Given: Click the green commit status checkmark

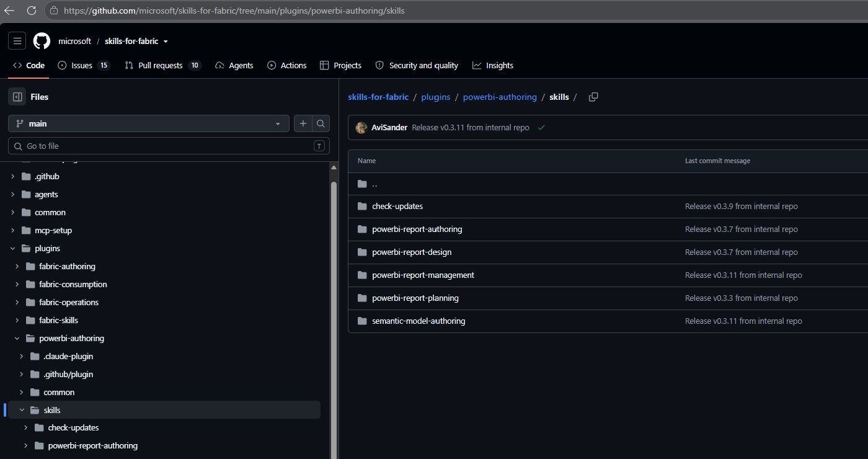Looking at the screenshot, I should [x=541, y=127].
